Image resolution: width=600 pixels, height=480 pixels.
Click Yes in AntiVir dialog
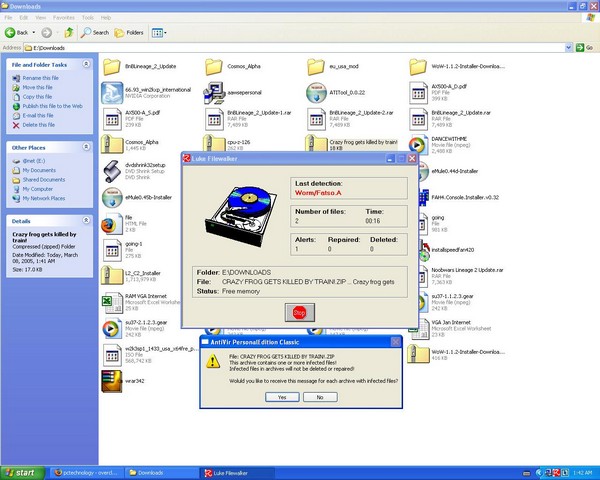pyautogui.click(x=282, y=397)
